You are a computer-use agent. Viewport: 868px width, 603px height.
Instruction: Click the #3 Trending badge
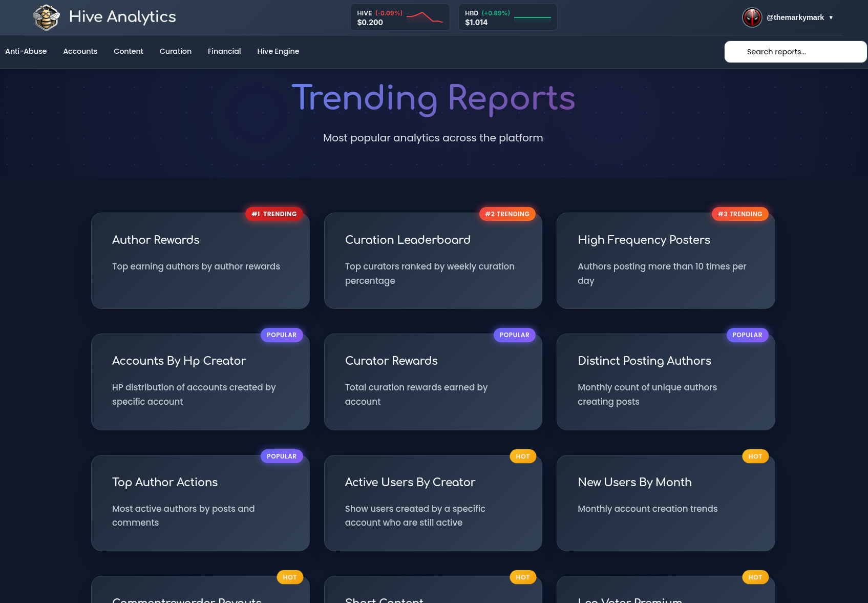point(739,214)
